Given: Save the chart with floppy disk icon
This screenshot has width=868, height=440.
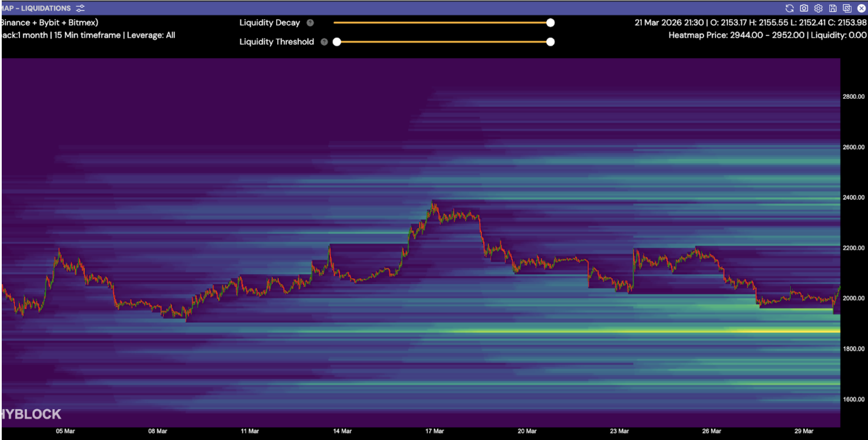Looking at the screenshot, I should click(x=832, y=8).
